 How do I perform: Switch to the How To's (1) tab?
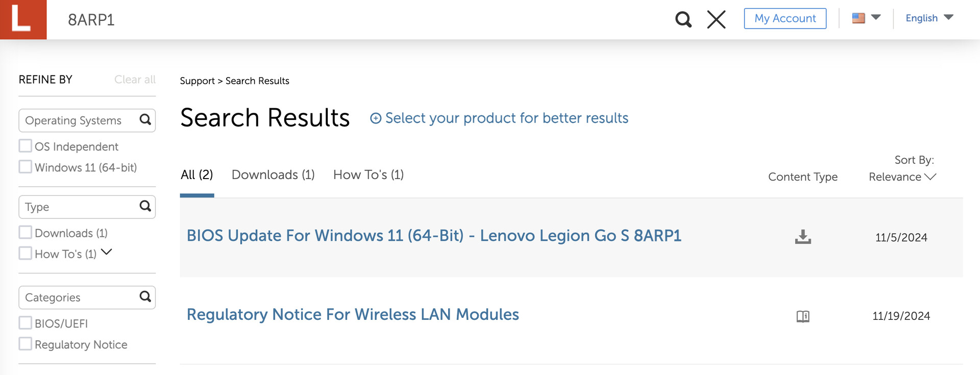(x=368, y=174)
